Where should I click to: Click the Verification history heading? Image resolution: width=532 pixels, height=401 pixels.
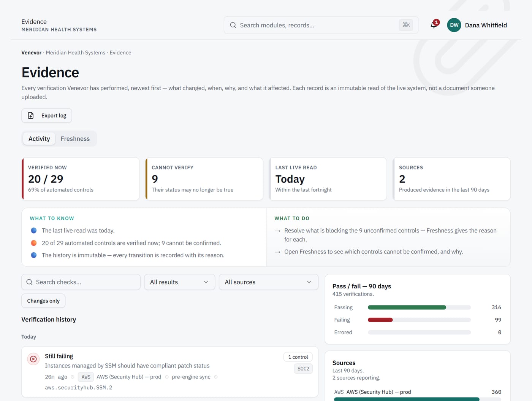point(49,320)
